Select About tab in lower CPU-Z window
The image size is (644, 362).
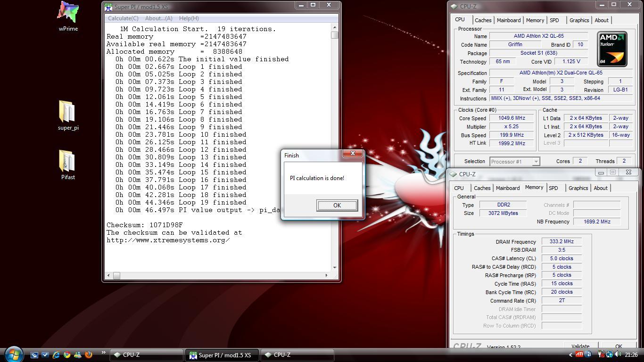click(x=601, y=188)
